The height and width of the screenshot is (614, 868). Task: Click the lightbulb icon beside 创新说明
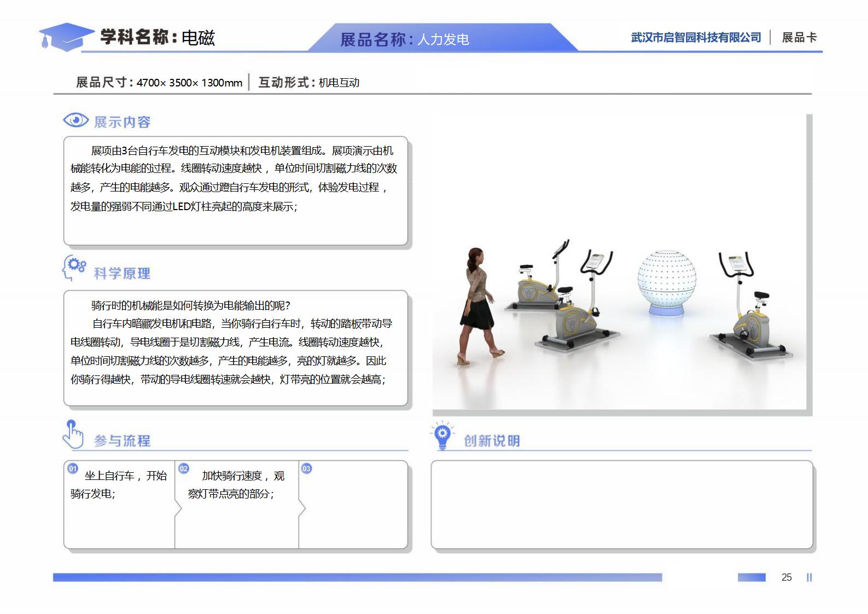(x=442, y=436)
